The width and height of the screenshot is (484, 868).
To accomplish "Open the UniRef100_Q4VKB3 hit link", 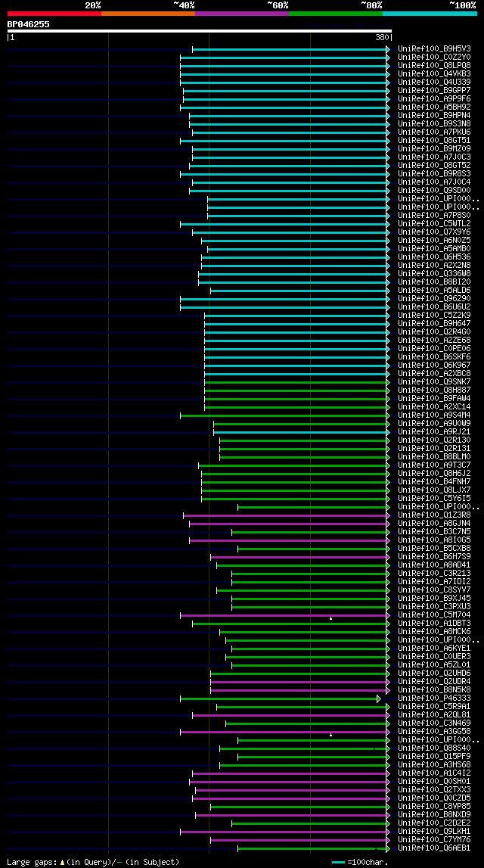I will [x=434, y=73].
